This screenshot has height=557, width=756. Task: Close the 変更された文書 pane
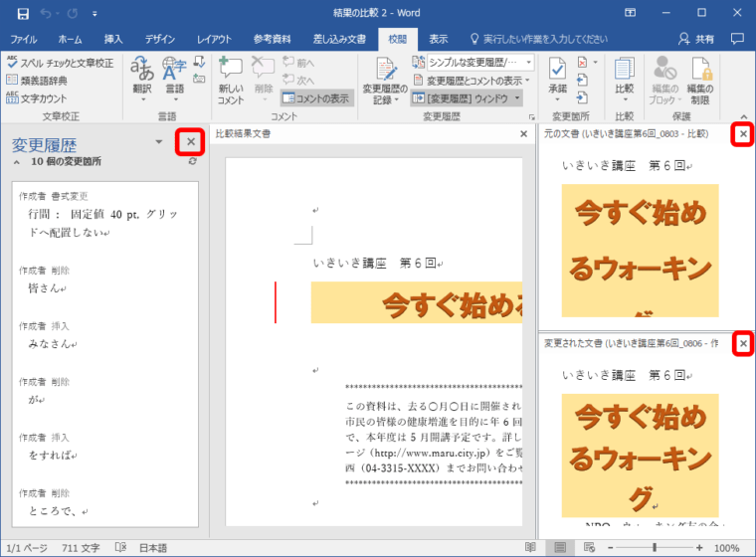click(x=743, y=343)
